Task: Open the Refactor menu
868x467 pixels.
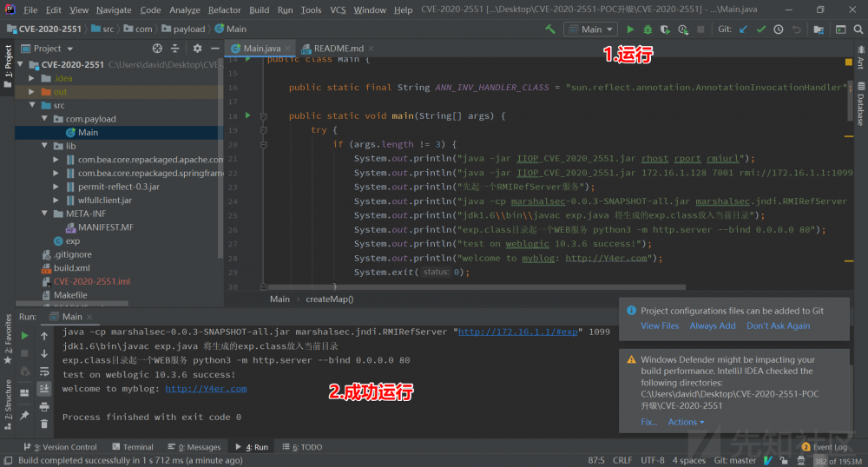Action: [224, 10]
